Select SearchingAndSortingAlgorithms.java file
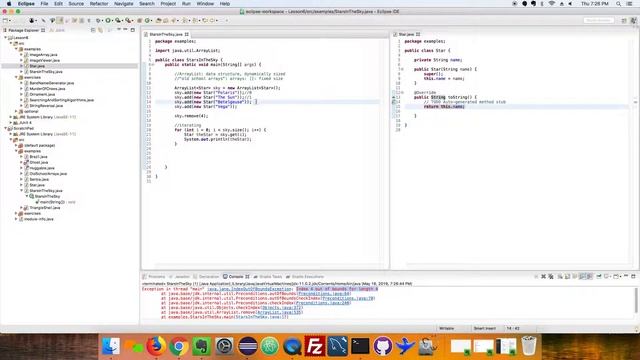This screenshot has width=640, height=360. [x=61, y=100]
